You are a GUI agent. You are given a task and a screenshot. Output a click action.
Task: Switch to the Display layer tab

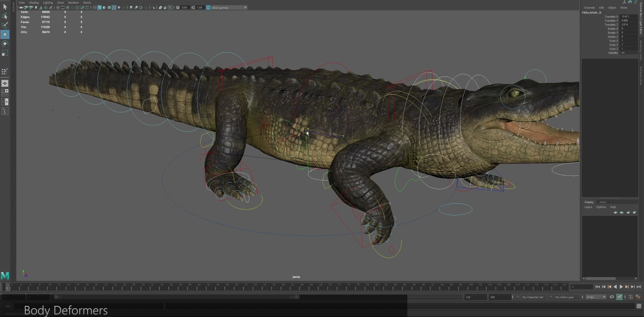click(589, 202)
